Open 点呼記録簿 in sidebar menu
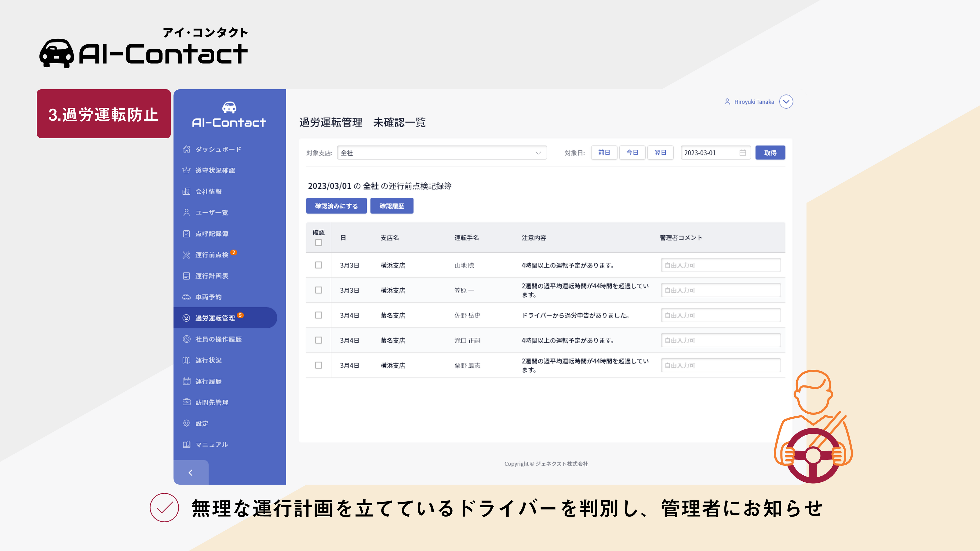Viewport: 980px width, 551px height. click(212, 234)
